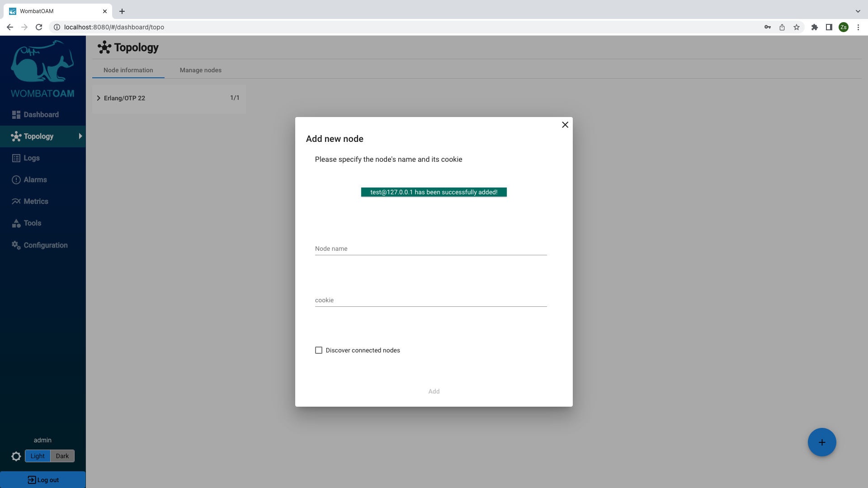
Task: Open settings gear next to theme toggle
Action: pos(16,456)
